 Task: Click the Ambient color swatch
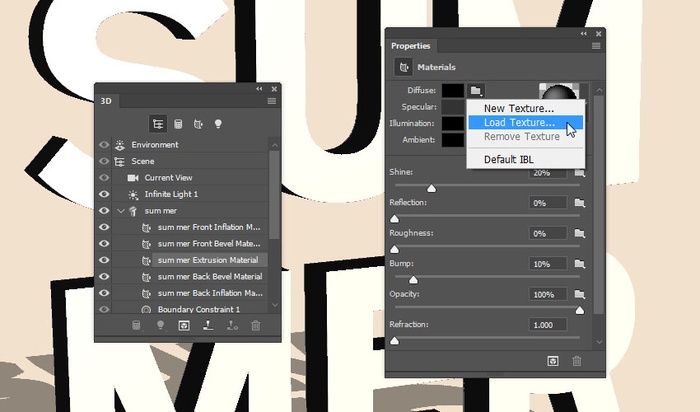(x=453, y=140)
